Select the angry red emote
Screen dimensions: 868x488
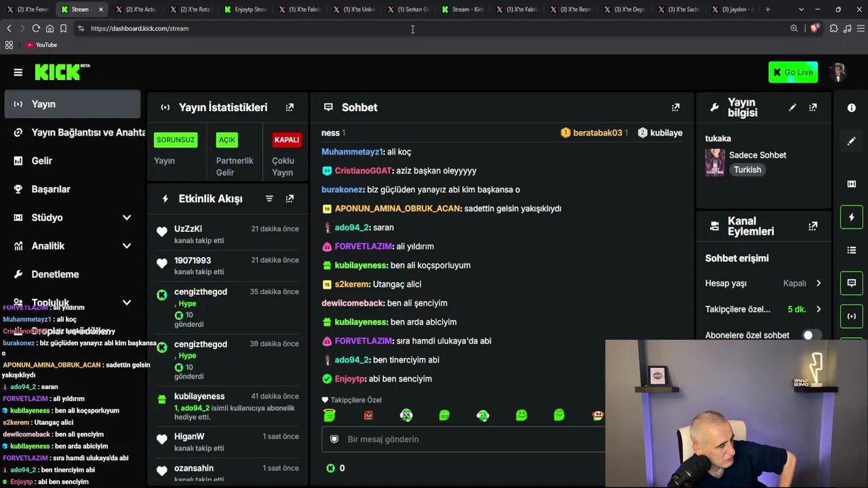click(x=368, y=415)
